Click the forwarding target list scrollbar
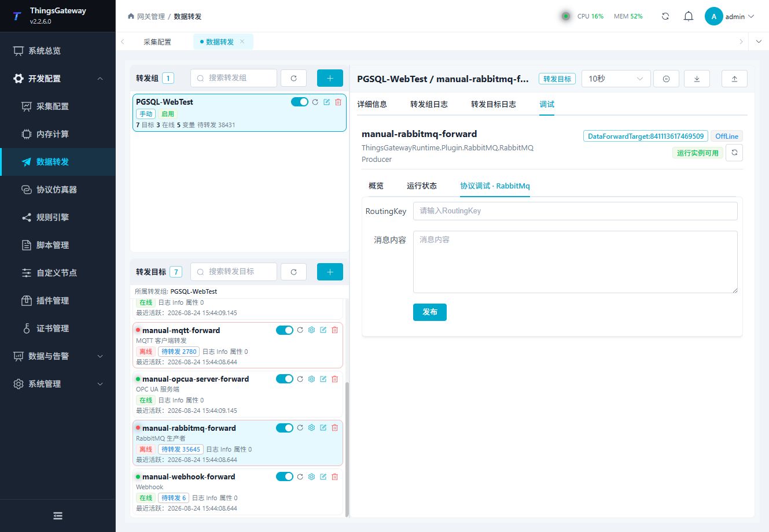This screenshot has height=532, width=769. click(347, 449)
